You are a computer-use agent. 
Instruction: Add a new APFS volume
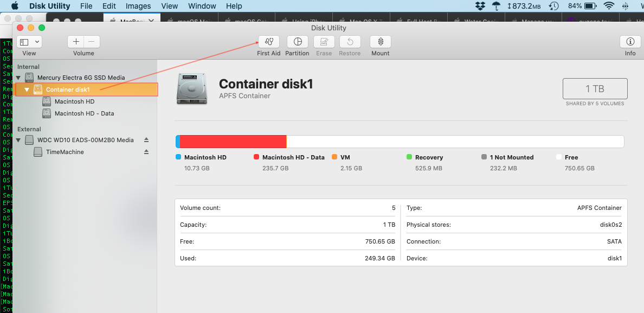(76, 42)
